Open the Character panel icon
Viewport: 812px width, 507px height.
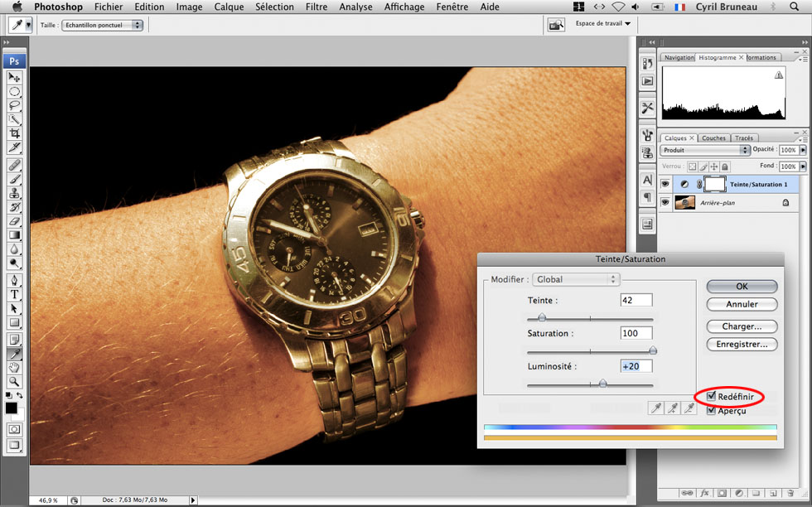click(647, 180)
